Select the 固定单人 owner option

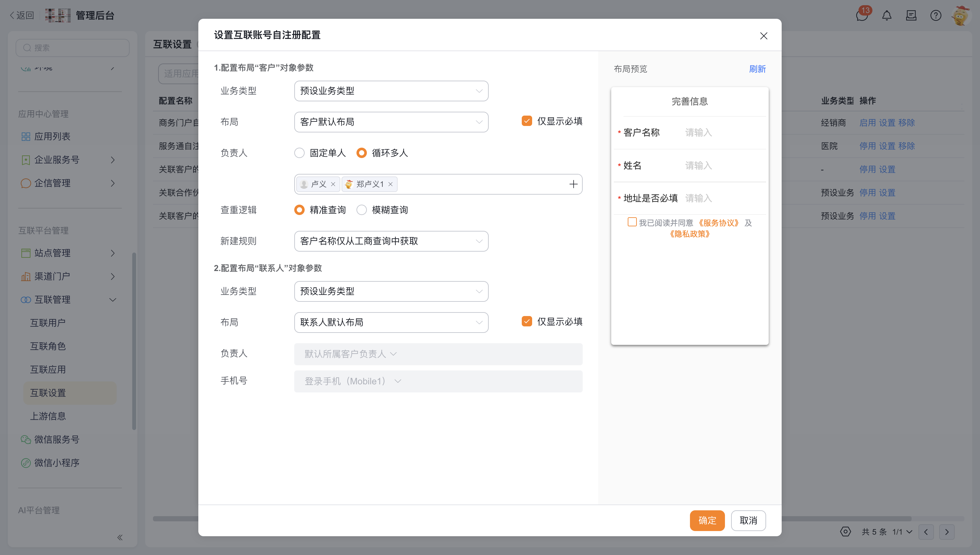point(299,153)
